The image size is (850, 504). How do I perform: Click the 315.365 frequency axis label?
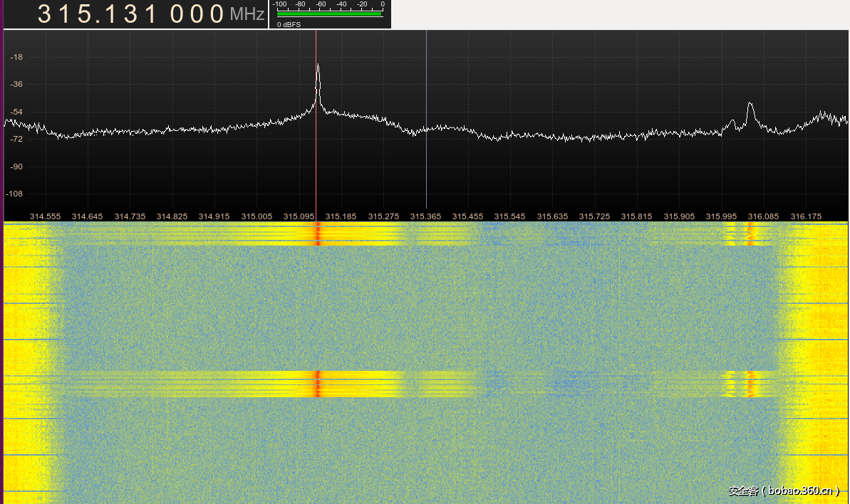425,216
